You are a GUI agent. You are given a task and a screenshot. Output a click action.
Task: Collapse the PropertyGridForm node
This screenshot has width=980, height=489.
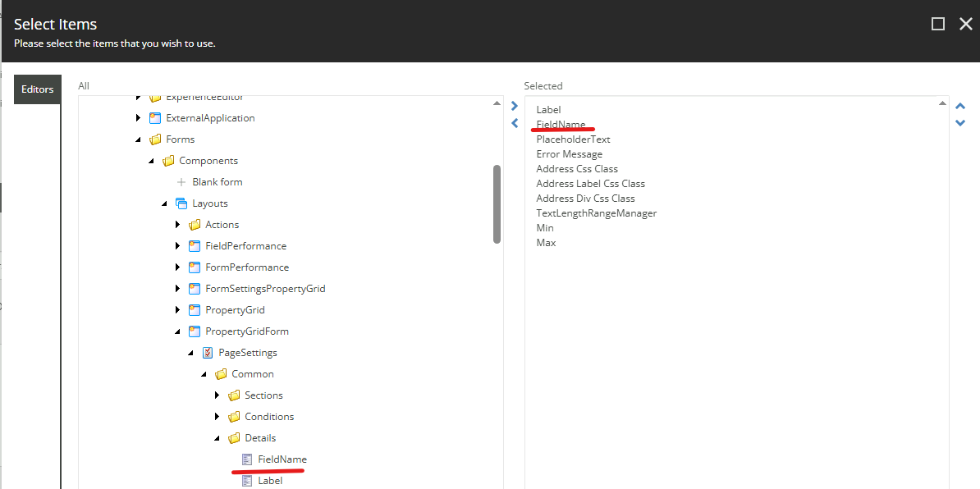pos(177,331)
